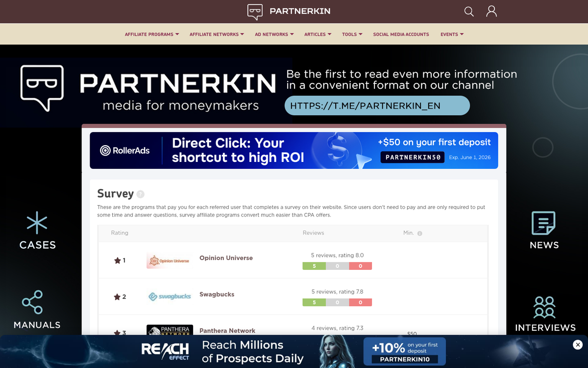Click the Swagbucks logo thumbnail
This screenshot has width=588, height=368.
(169, 296)
